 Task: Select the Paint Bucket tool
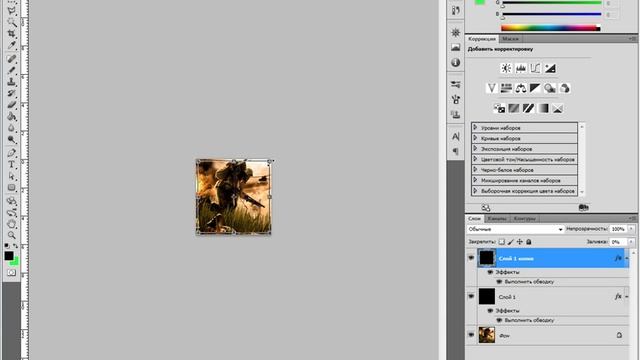[11, 117]
